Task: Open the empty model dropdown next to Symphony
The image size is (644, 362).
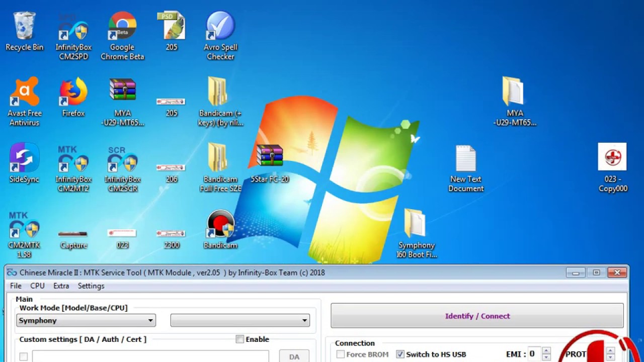Action: (x=240, y=320)
